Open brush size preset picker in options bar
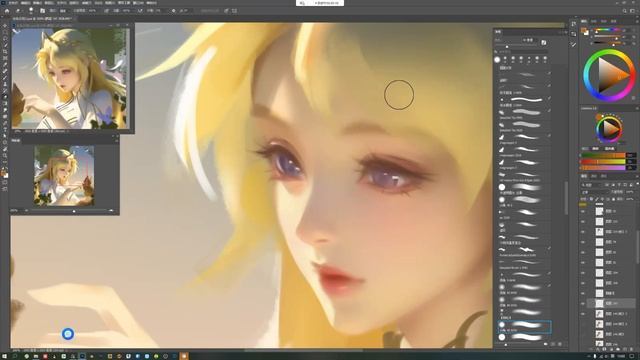This screenshot has height=360, width=640. tap(31, 11)
